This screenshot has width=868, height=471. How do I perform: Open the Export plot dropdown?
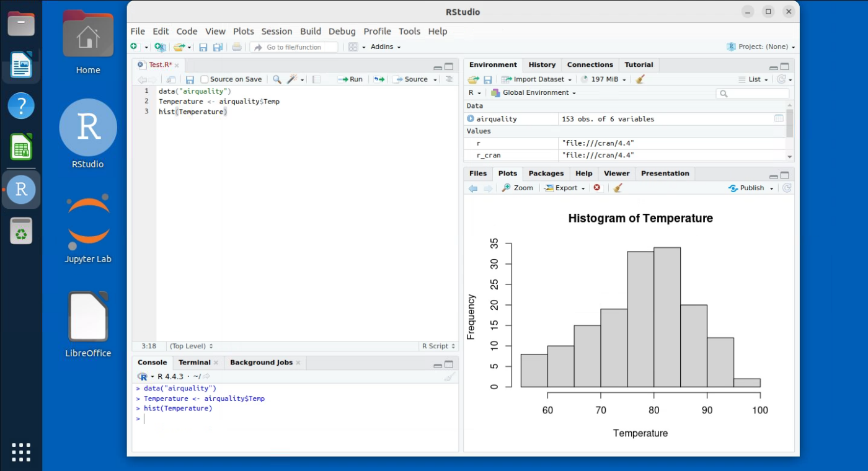565,188
